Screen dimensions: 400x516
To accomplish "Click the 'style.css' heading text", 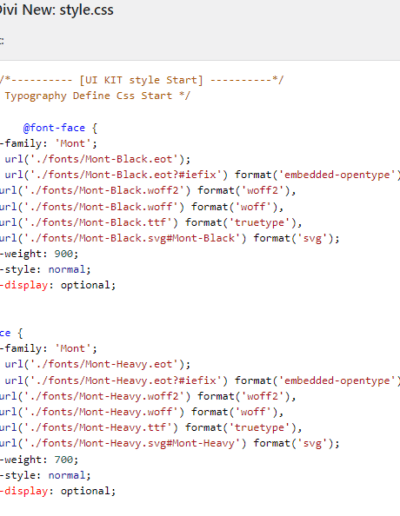I will click(86, 10).
